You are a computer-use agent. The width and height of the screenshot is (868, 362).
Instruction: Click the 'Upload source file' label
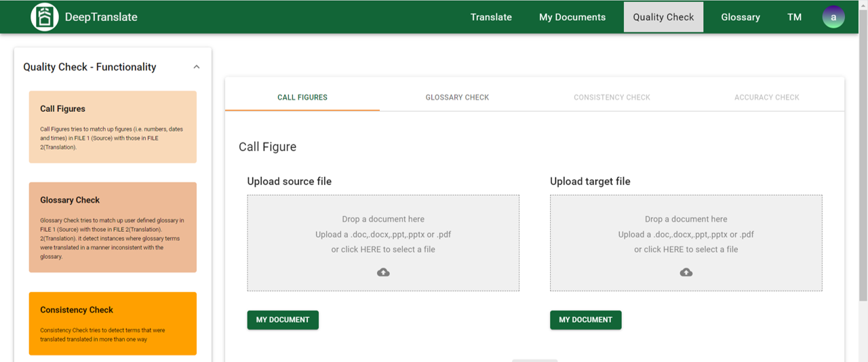[290, 181]
